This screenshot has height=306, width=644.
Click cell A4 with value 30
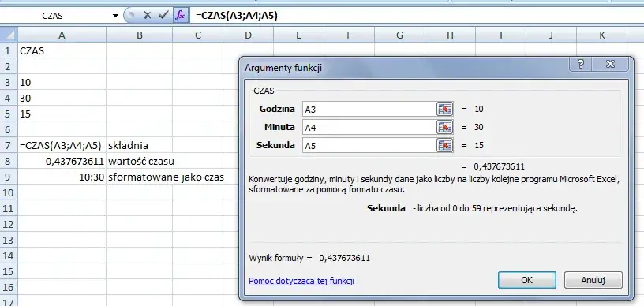click(x=62, y=99)
